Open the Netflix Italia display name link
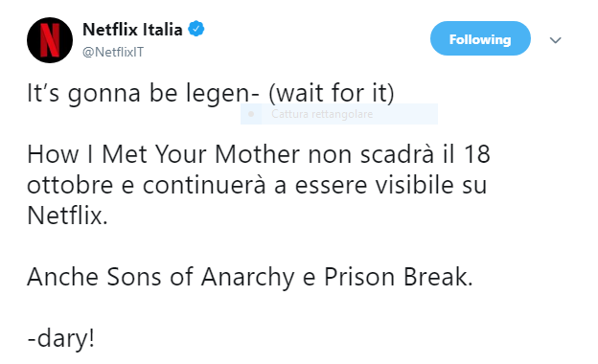 (132, 30)
